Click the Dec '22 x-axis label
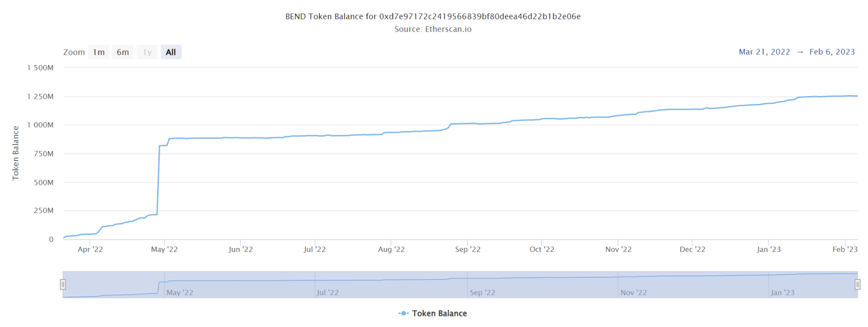Screen dimensions: 868x327 (x=692, y=249)
